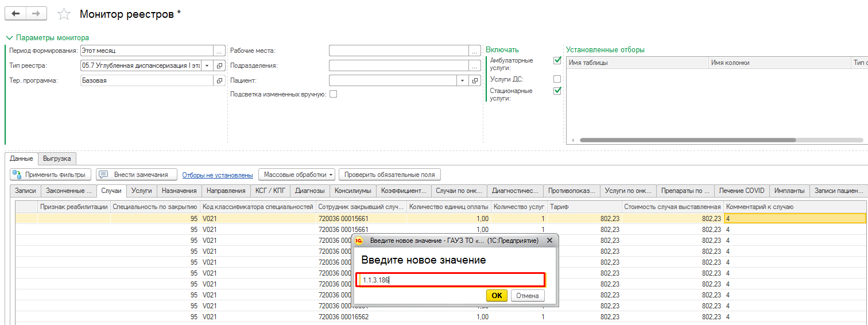Screen dimensions: 868x325
Task: Open the Тип реестра value form icon
Action: coord(219,65)
